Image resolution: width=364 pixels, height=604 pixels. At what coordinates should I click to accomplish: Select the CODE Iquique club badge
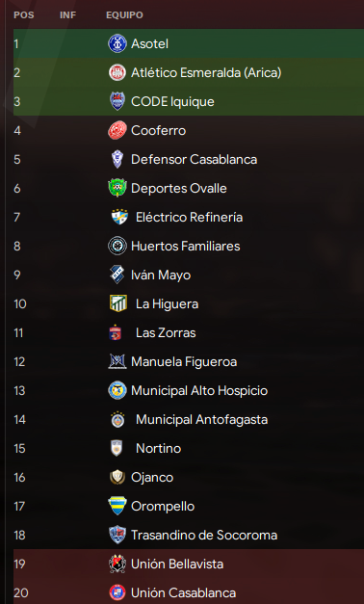click(117, 101)
